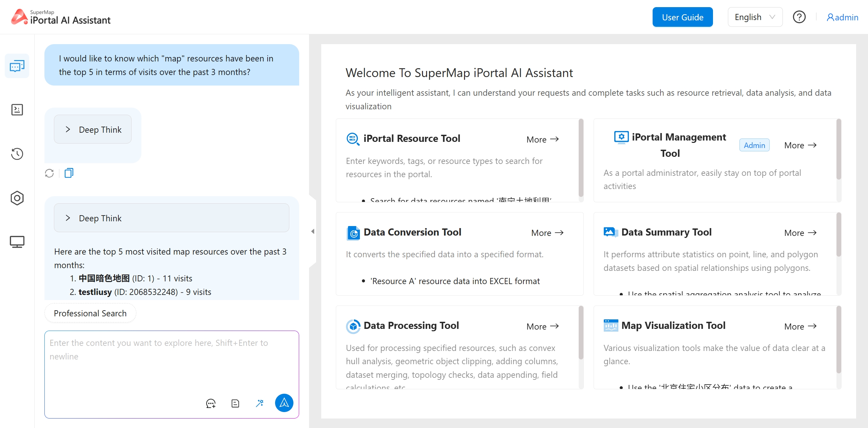Click the Data Summary Tool title
Image resolution: width=868 pixels, height=428 pixels.
pyautogui.click(x=667, y=232)
